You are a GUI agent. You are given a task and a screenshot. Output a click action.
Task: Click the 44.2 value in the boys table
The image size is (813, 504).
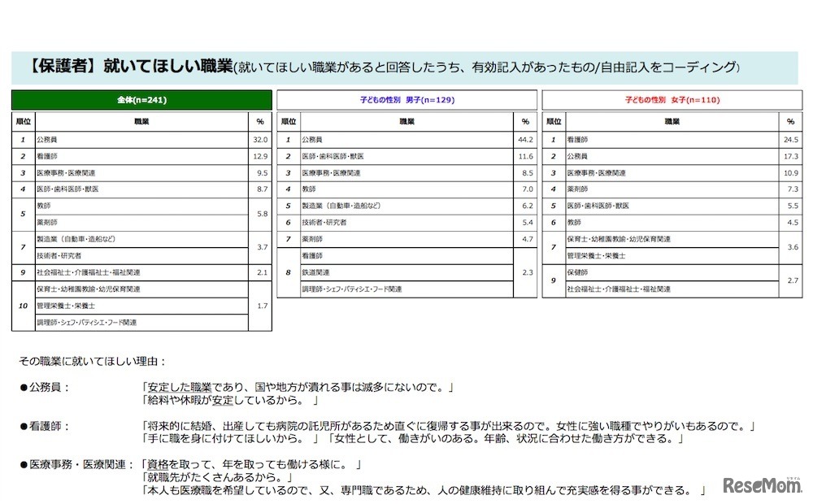[x=525, y=140]
